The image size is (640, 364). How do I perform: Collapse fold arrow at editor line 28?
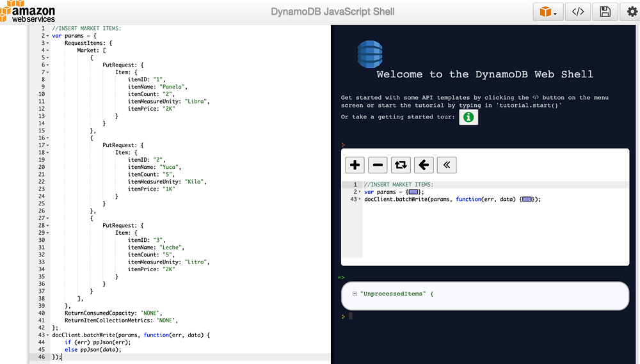48,226
